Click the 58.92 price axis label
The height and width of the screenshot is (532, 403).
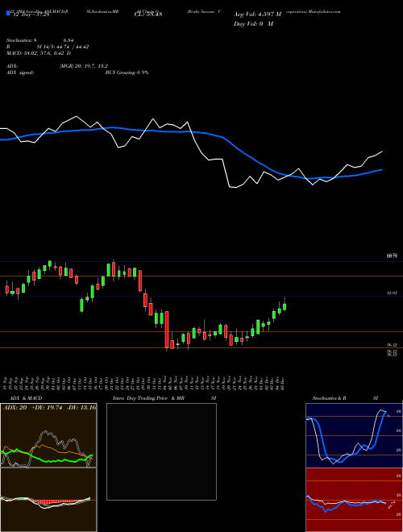(392, 292)
